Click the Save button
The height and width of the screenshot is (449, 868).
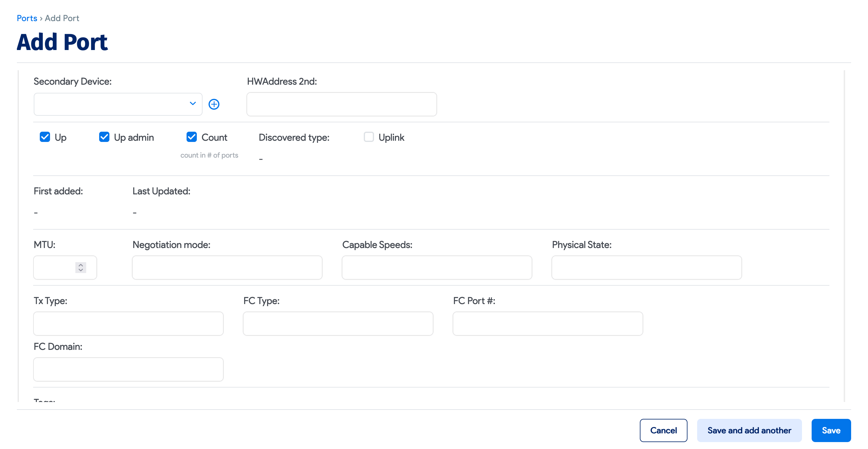click(x=831, y=430)
